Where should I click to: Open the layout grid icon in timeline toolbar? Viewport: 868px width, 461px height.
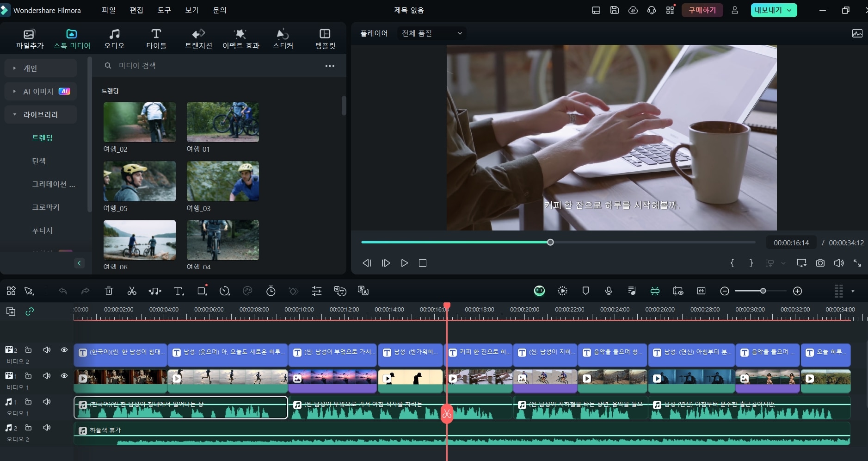tap(11, 291)
